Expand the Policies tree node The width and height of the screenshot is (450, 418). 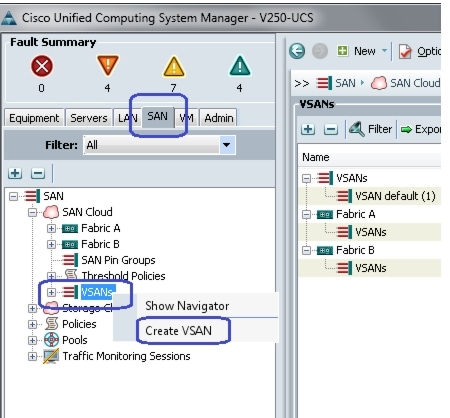32,324
